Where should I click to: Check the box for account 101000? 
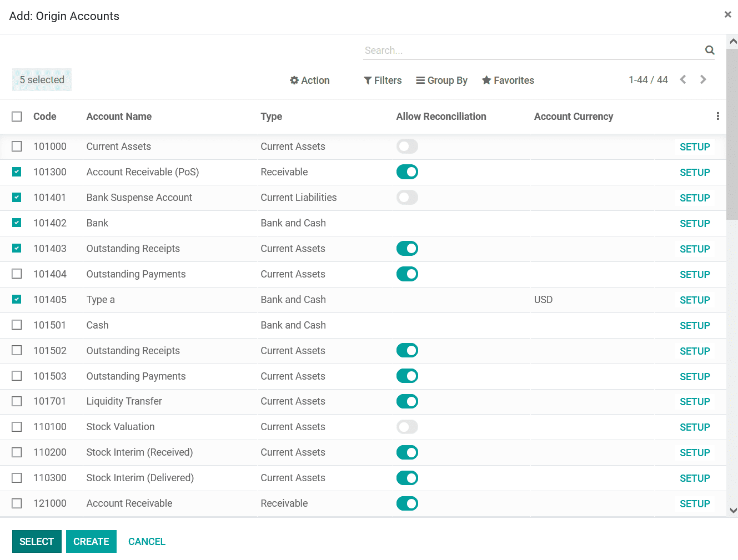click(17, 147)
